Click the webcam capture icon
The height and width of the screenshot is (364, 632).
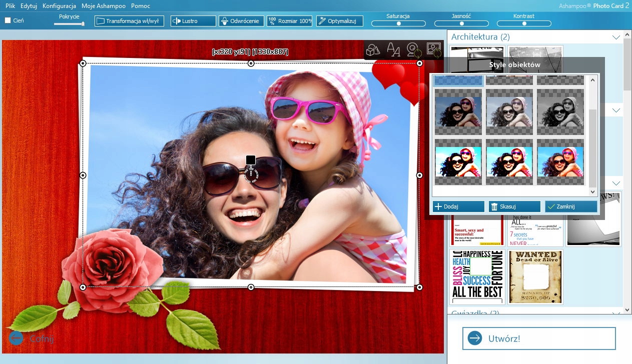413,50
